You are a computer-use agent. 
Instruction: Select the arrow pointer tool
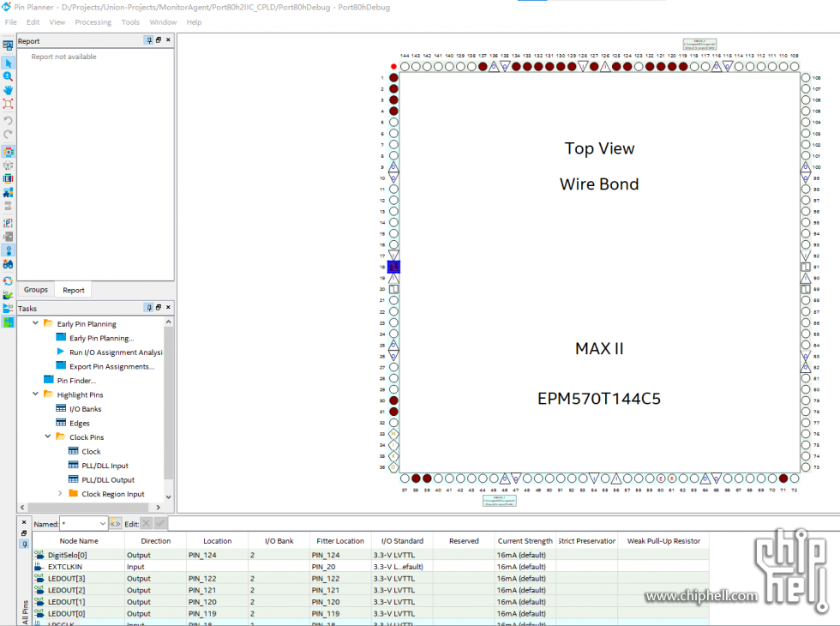click(8, 63)
